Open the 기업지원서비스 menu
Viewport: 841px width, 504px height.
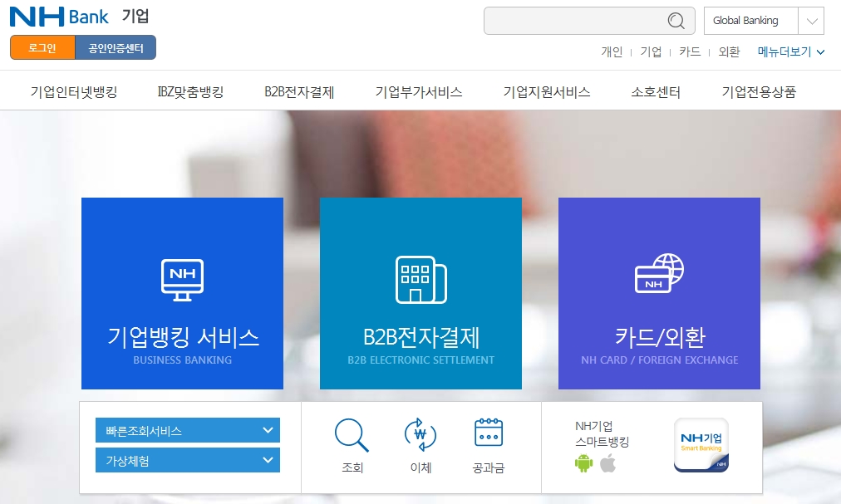pos(547,92)
